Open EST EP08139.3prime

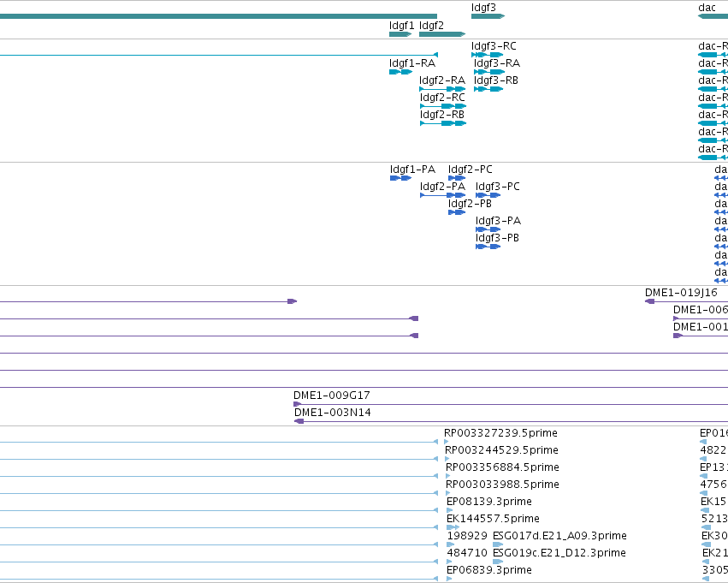(x=488, y=502)
